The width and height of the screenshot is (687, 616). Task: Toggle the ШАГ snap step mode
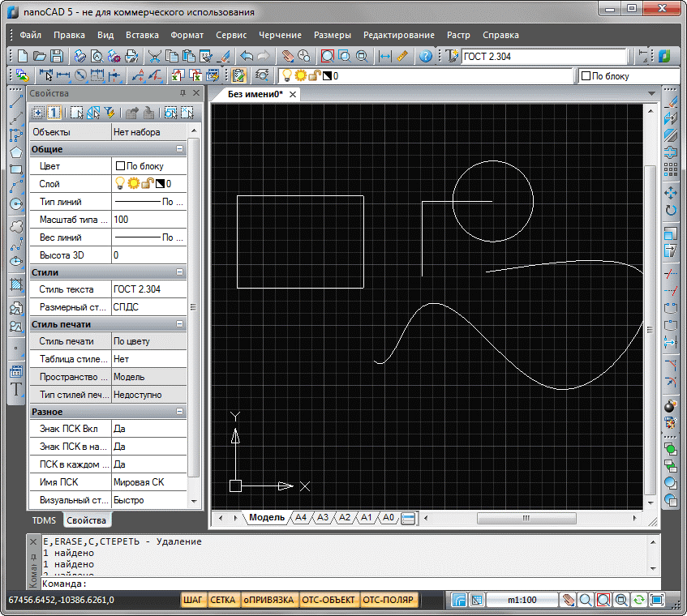point(193,601)
